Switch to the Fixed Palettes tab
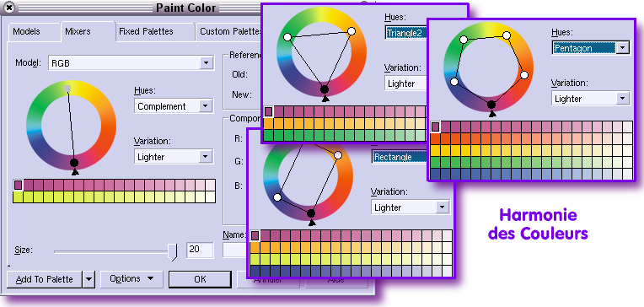644x307 pixels. tap(146, 31)
